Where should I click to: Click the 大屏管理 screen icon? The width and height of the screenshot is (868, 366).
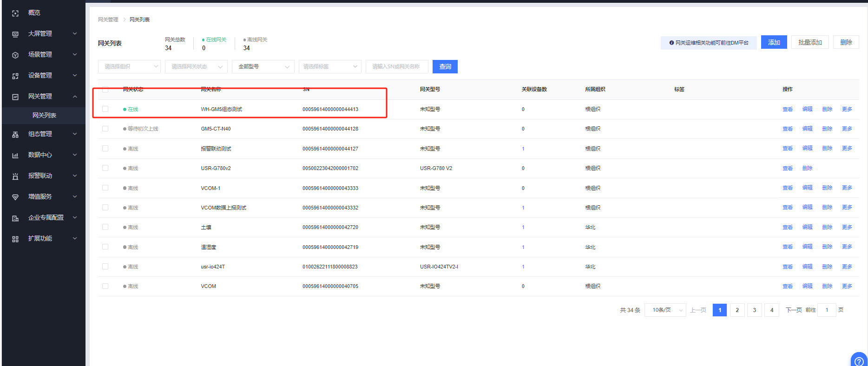coord(15,34)
